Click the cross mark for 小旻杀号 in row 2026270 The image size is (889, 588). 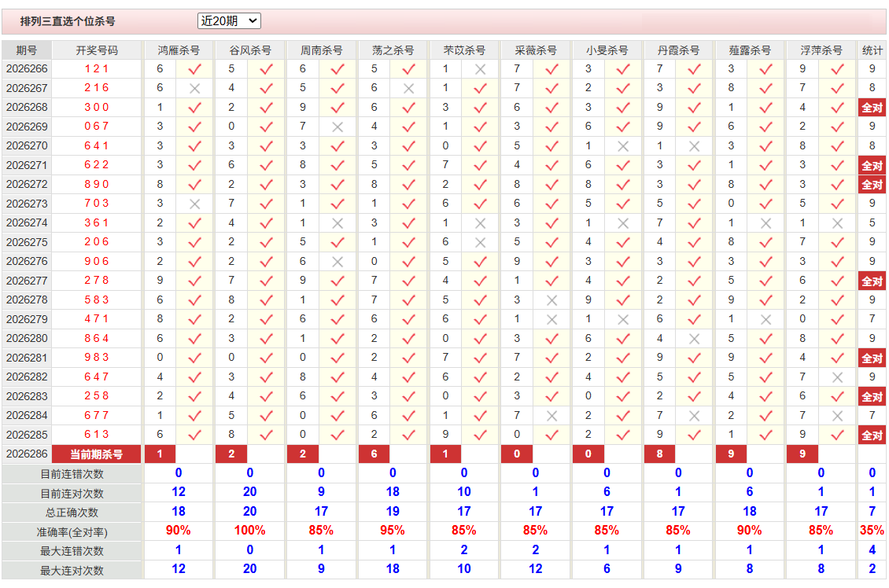pos(623,146)
